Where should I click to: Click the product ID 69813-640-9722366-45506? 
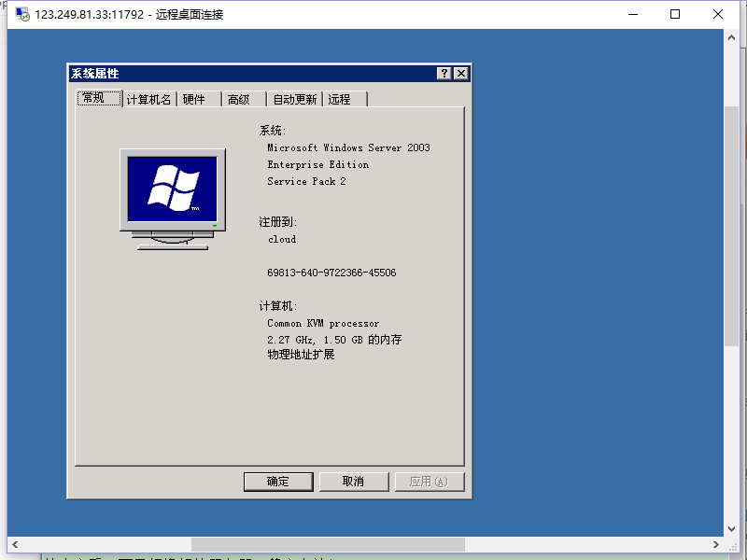331,273
